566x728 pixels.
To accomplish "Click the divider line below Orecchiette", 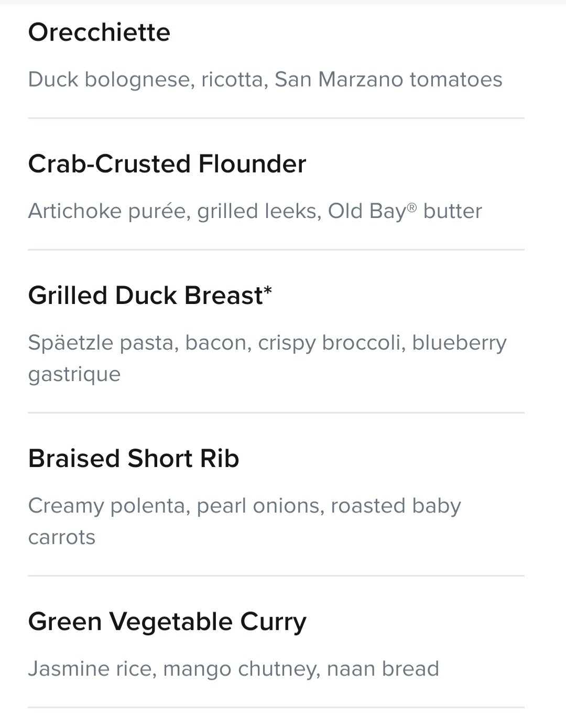I will [276, 118].
